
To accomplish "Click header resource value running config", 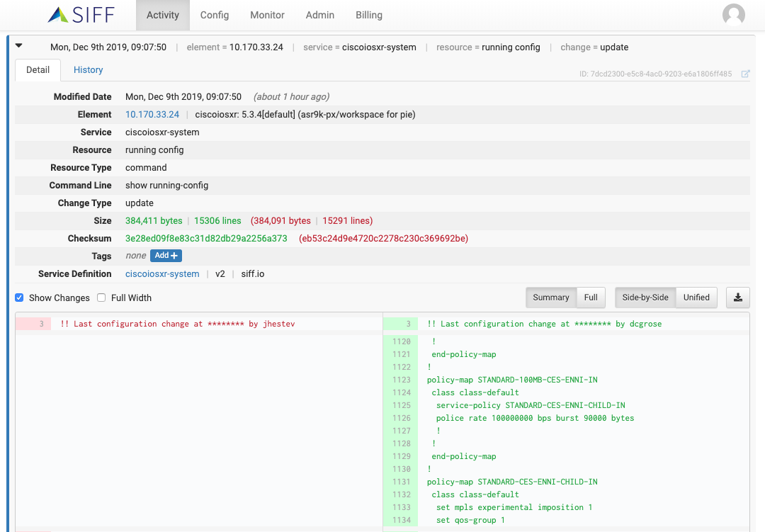I will tap(511, 47).
